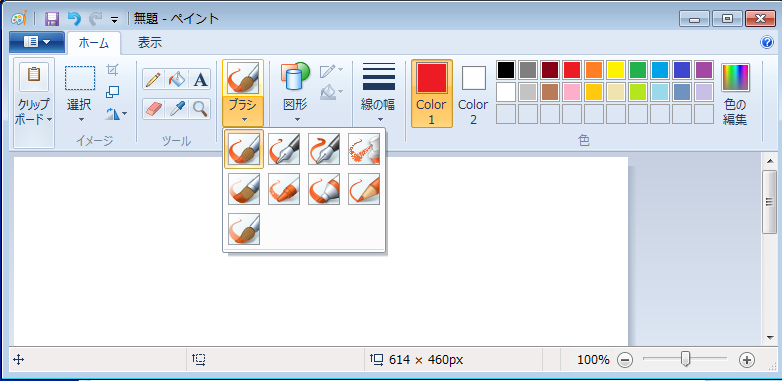Open the blue Paint file menu button
The image size is (782, 381).
(37, 42)
